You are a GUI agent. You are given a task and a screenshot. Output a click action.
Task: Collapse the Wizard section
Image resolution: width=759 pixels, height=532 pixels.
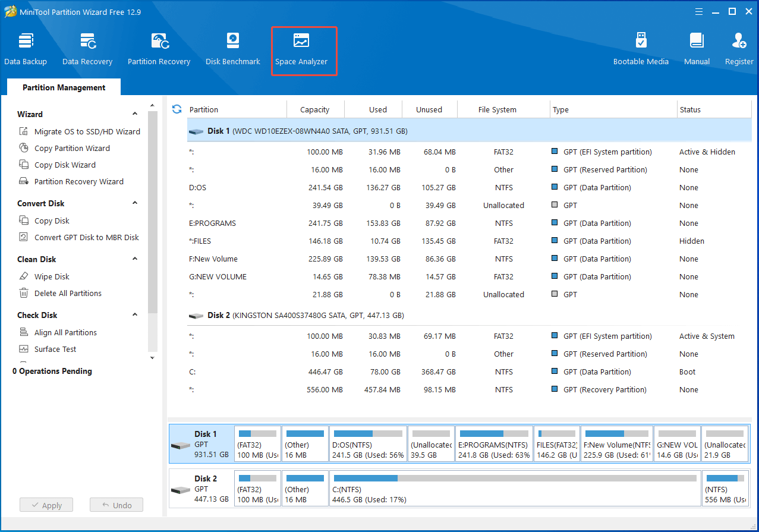click(x=135, y=114)
